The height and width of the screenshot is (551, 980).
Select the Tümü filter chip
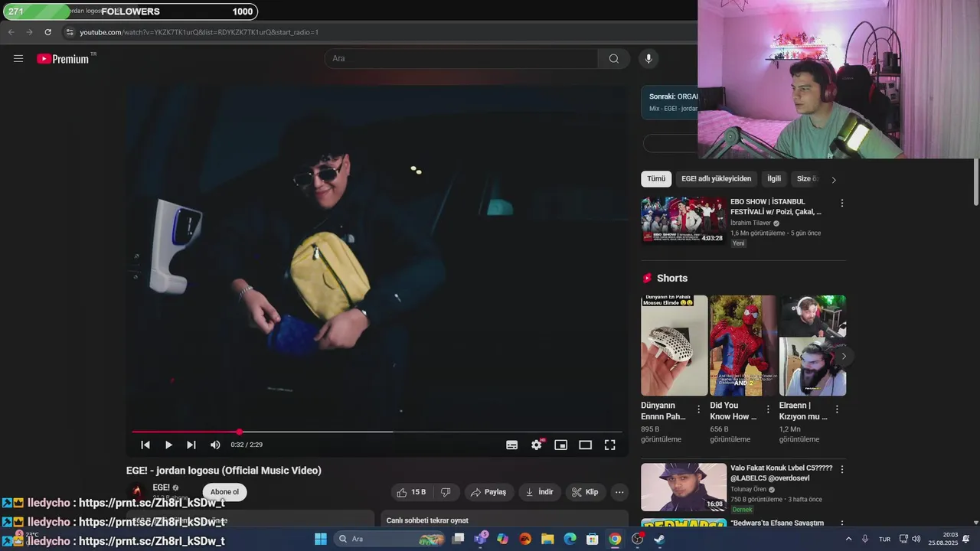pyautogui.click(x=656, y=179)
